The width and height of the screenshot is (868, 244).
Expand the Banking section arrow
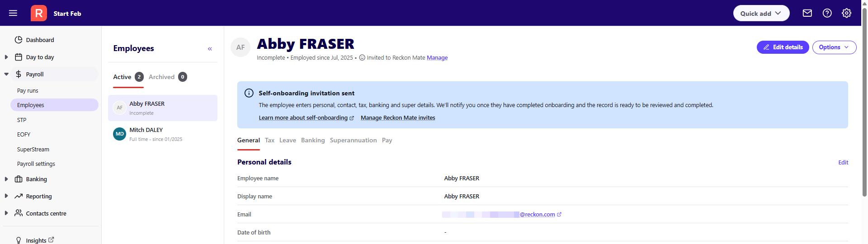(x=6, y=179)
